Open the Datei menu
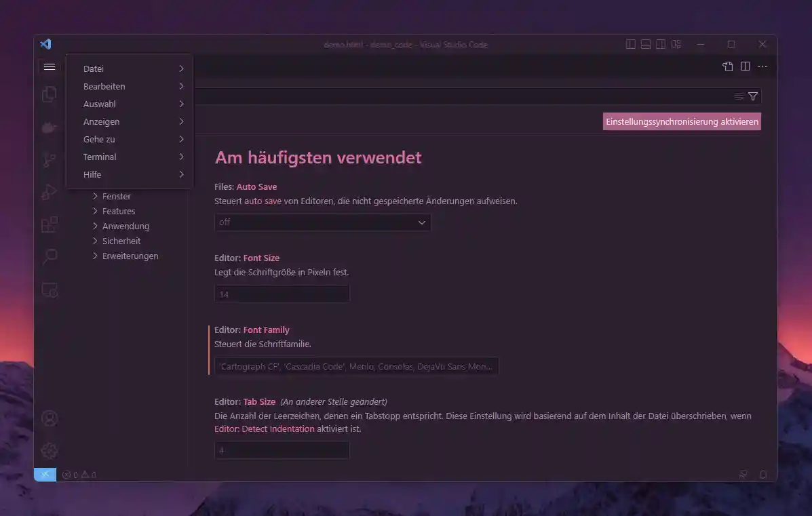Image resolution: width=812 pixels, height=516 pixels. coord(130,69)
